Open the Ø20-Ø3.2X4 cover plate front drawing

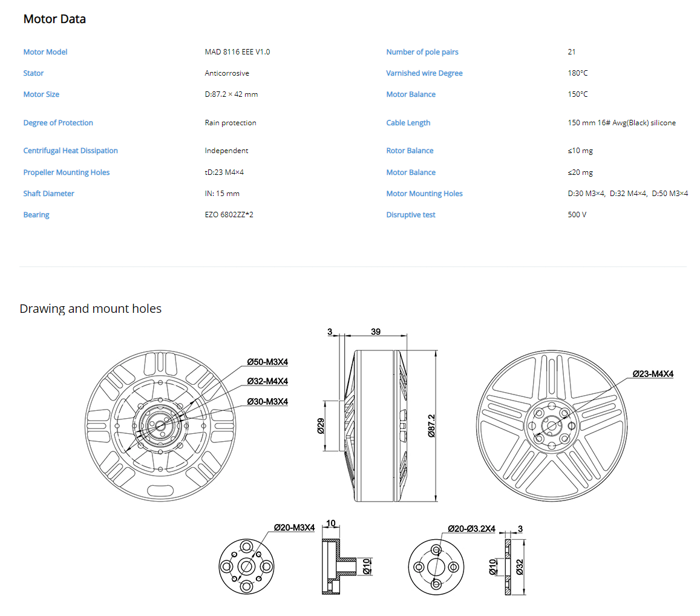click(436, 567)
